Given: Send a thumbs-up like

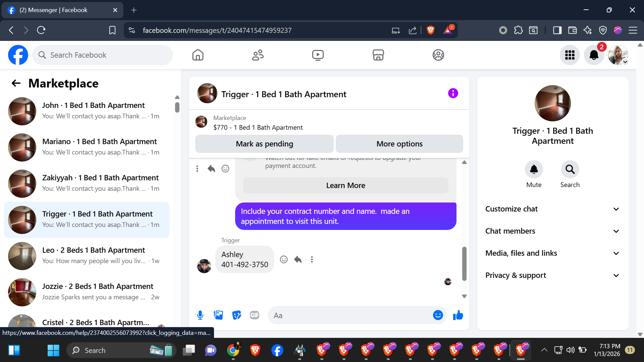Looking at the screenshot, I should (458, 315).
